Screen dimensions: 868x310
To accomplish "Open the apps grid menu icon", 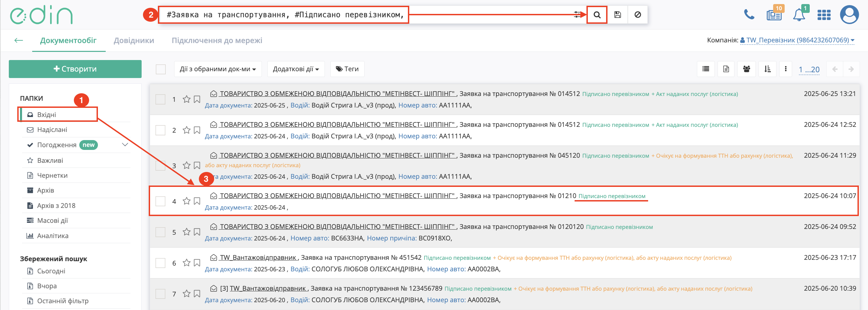I will point(824,15).
